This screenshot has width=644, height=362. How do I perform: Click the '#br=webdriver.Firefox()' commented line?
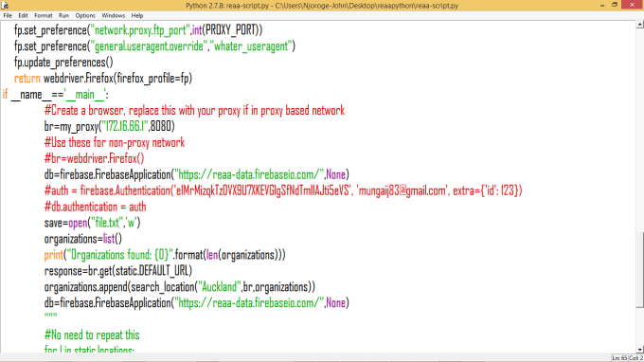94,158
